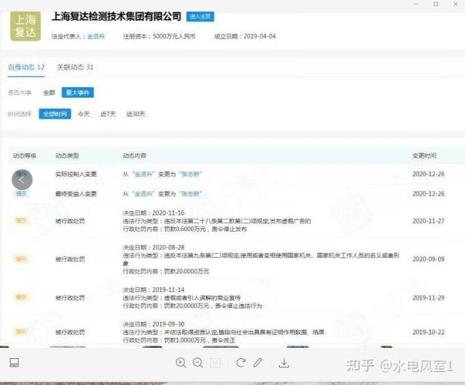Click orange level badge in 2020-11-27 row

[x=21, y=221]
